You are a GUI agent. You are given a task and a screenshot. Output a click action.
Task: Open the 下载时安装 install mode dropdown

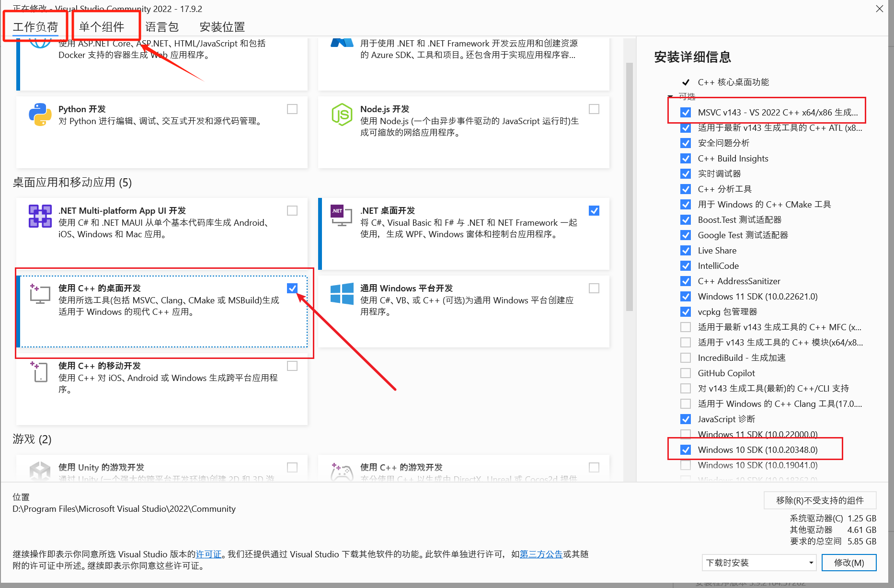click(759, 563)
